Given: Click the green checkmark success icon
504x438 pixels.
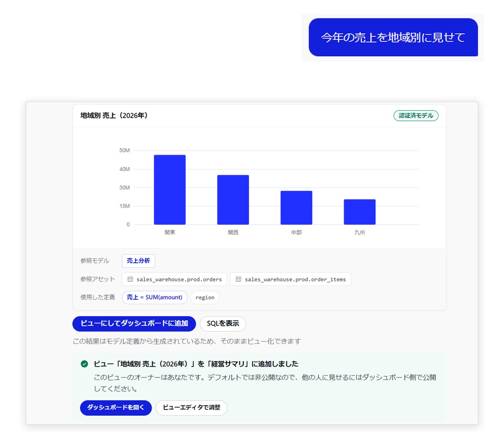Looking at the screenshot, I should click(x=84, y=364).
